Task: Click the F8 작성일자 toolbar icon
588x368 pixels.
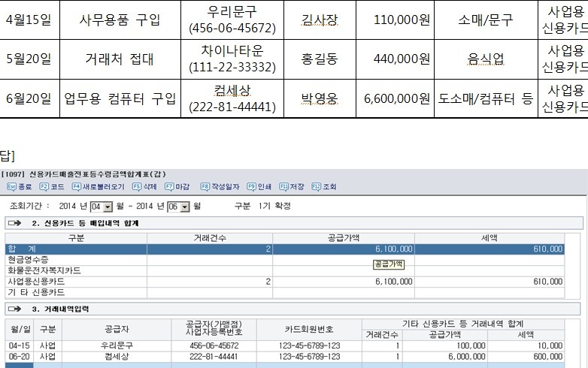Action: pos(220,186)
